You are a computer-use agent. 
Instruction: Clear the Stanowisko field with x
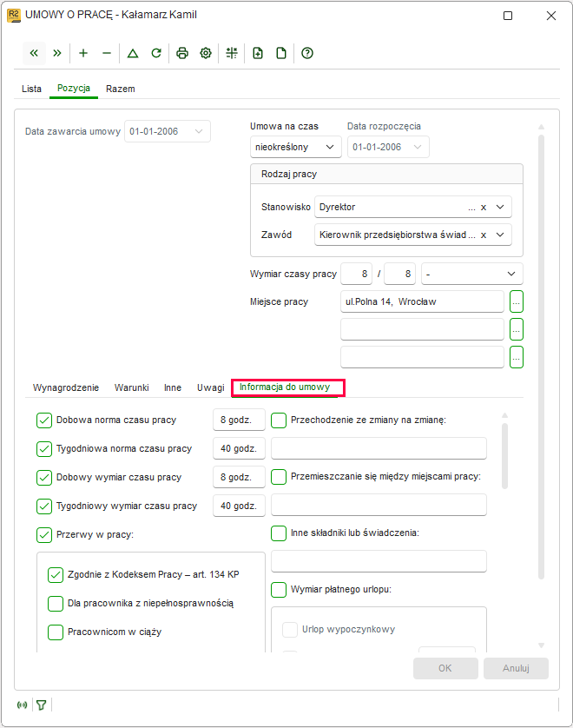coord(484,208)
